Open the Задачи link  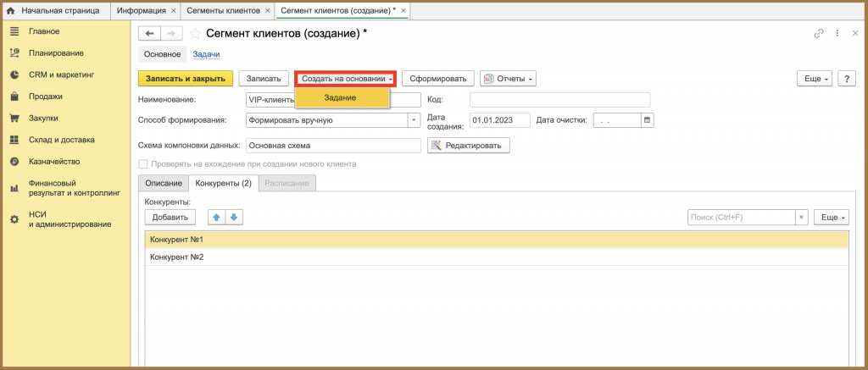click(207, 54)
